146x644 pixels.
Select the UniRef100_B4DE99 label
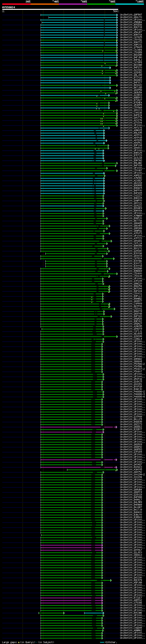click(131, 422)
